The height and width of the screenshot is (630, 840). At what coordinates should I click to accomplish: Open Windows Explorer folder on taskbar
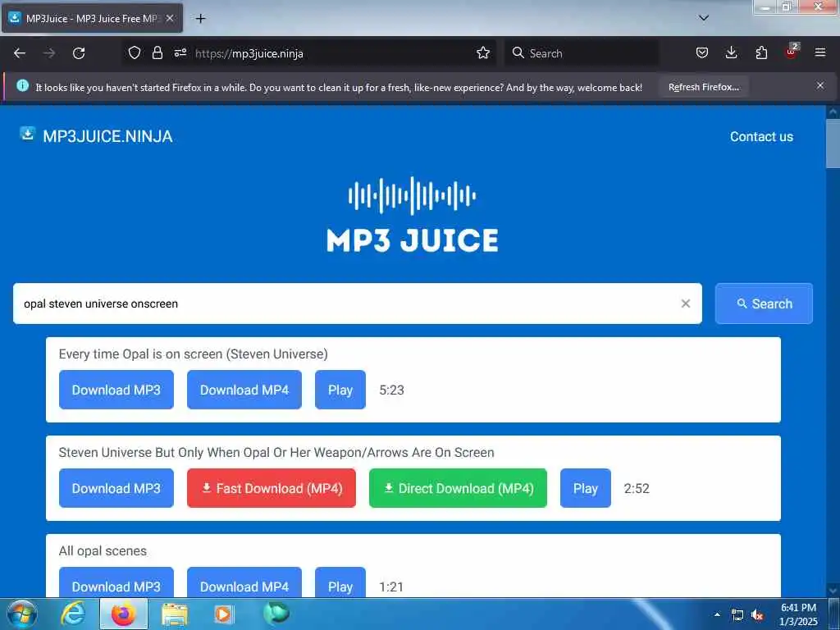pos(175,614)
